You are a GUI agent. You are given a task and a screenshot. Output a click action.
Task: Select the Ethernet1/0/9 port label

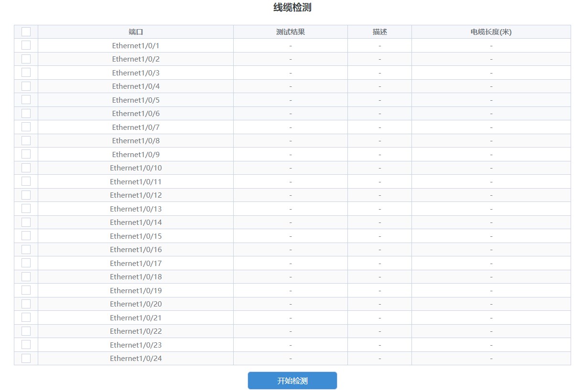pos(136,155)
